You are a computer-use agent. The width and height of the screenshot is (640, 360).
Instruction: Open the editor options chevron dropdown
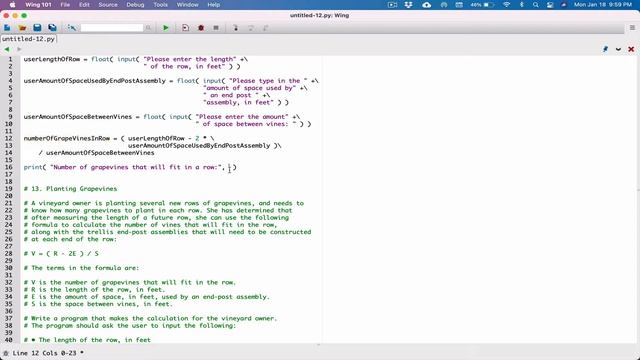618,49
